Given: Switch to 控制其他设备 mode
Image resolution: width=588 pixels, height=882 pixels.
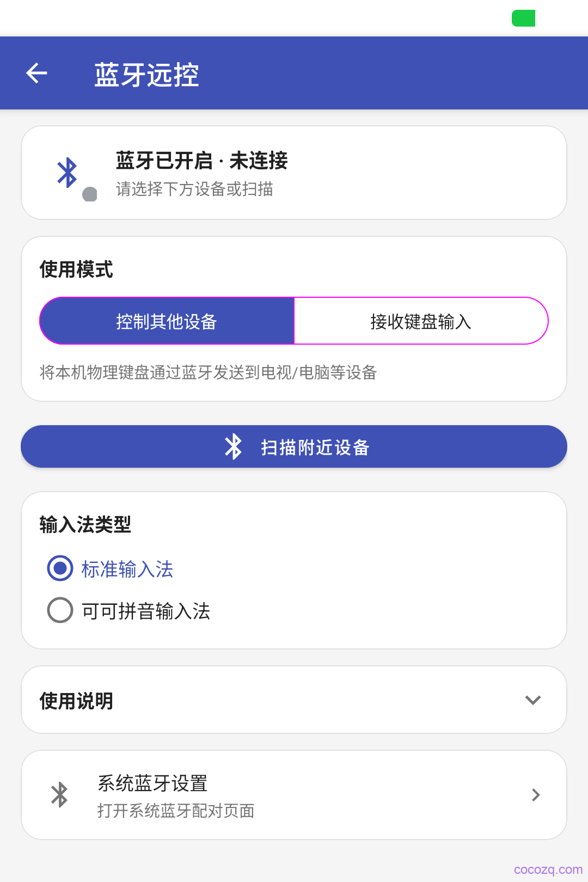Looking at the screenshot, I should [x=167, y=321].
